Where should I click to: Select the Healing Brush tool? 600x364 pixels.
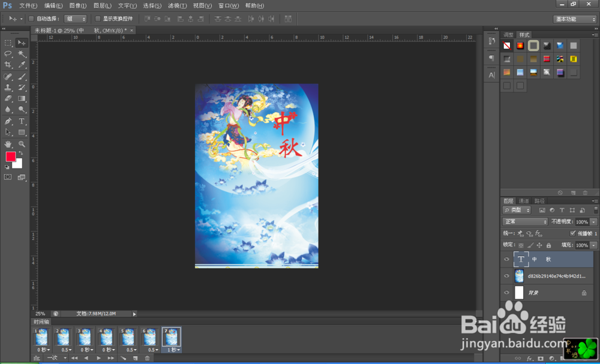pyautogui.click(x=8, y=77)
